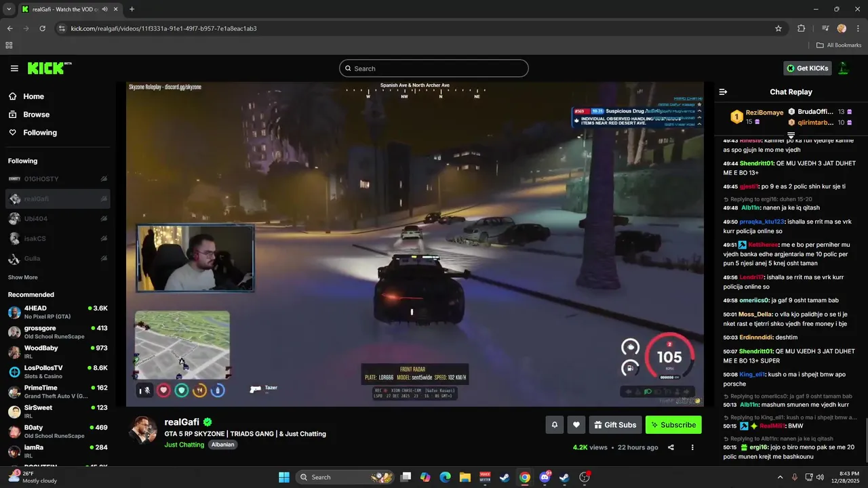
Task: Open the Windows Start menu
Action: click(x=284, y=477)
